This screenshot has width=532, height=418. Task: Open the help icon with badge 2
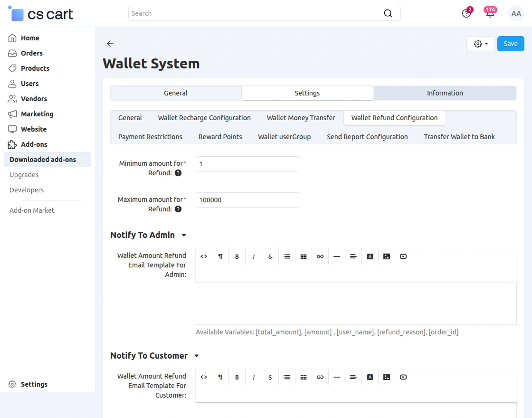(x=467, y=13)
